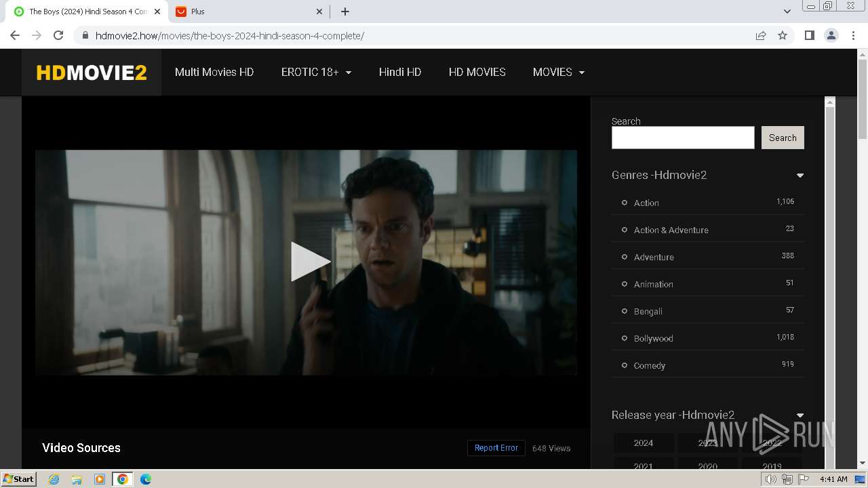
Task: Click the Video Sources heading
Action: pyautogui.click(x=81, y=448)
